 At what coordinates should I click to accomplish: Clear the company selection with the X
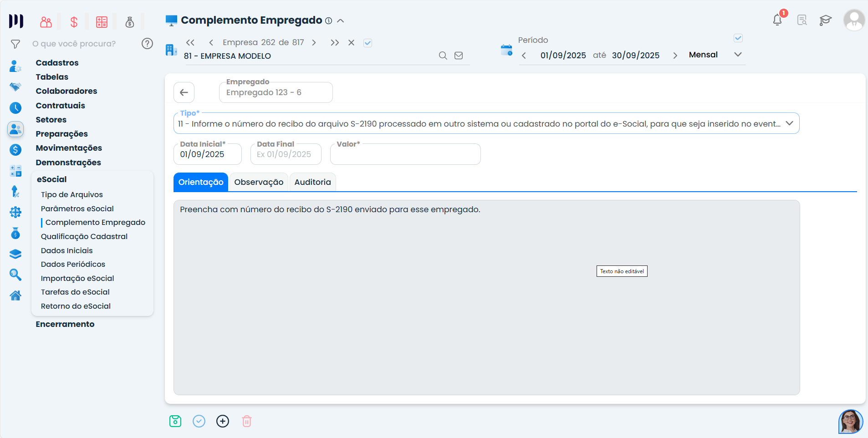(x=351, y=42)
